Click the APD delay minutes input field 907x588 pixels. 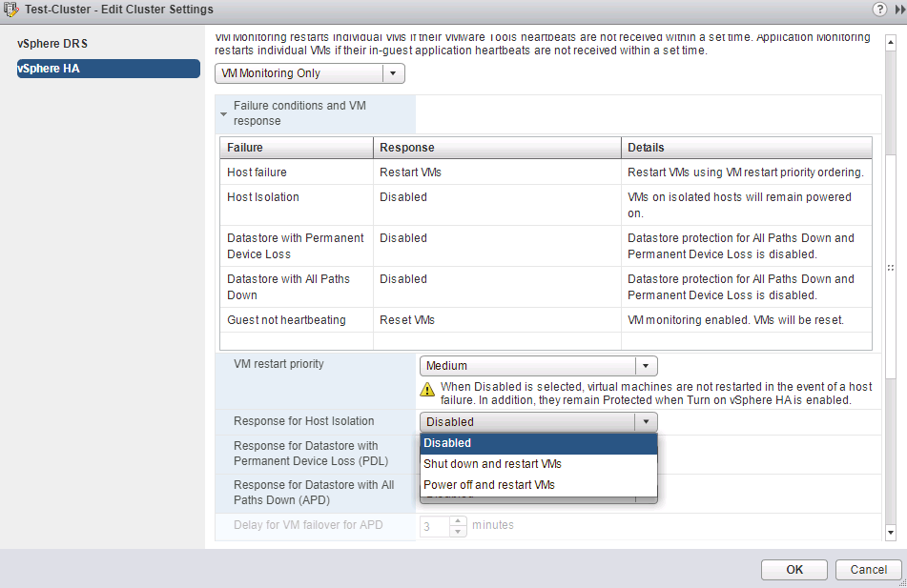(434, 526)
